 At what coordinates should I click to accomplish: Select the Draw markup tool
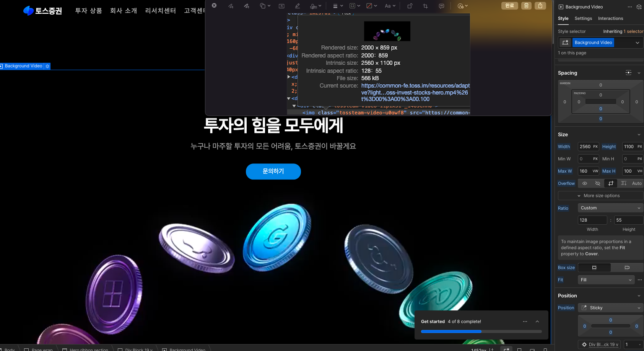[247, 6]
